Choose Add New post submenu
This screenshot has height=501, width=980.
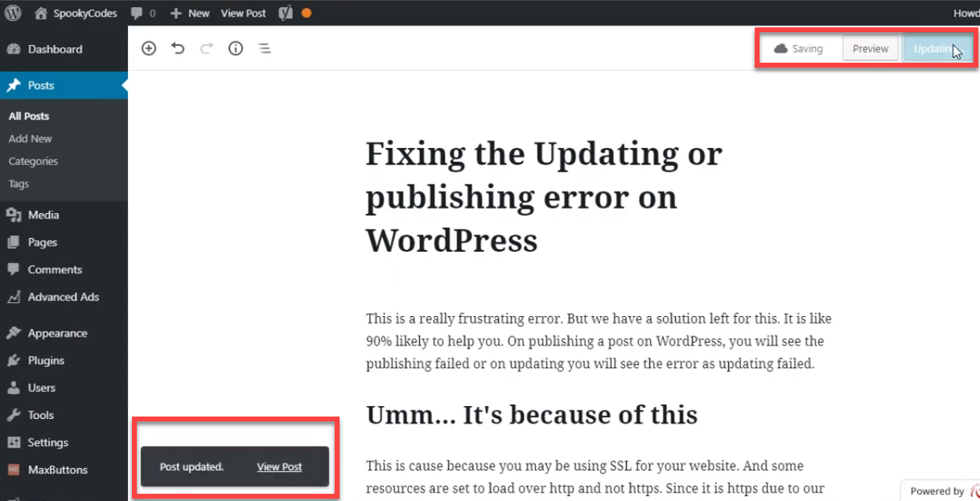[x=30, y=138]
